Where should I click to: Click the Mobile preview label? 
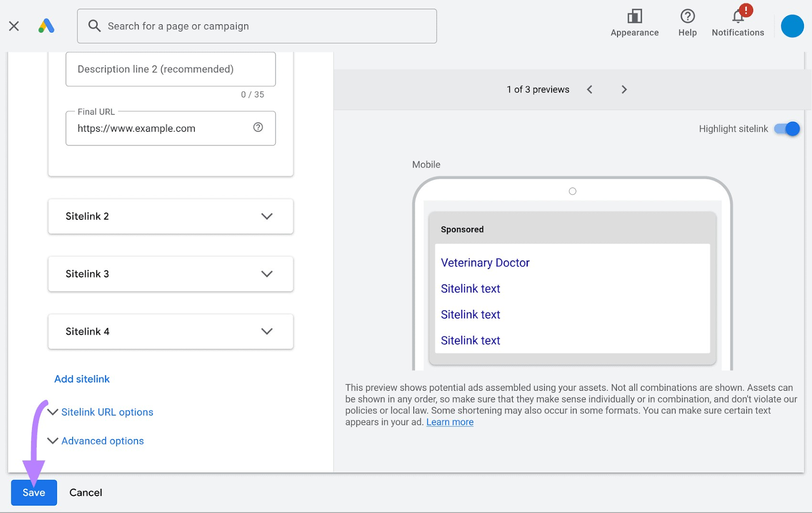[x=426, y=164]
